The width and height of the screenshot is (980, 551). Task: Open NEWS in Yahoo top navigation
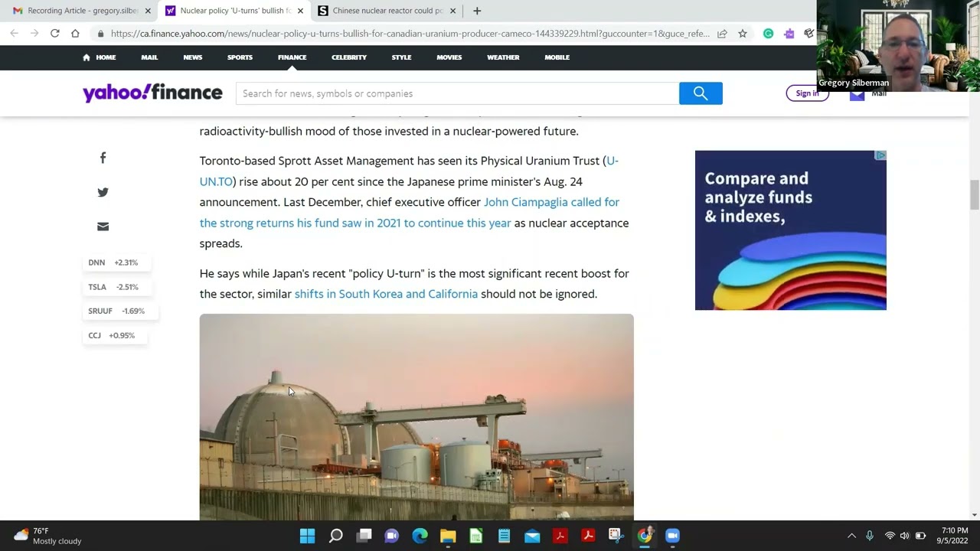pos(192,57)
